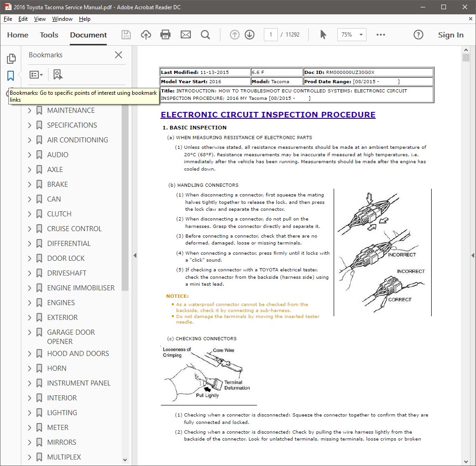Select the pointer selection tool

tap(323, 35)
